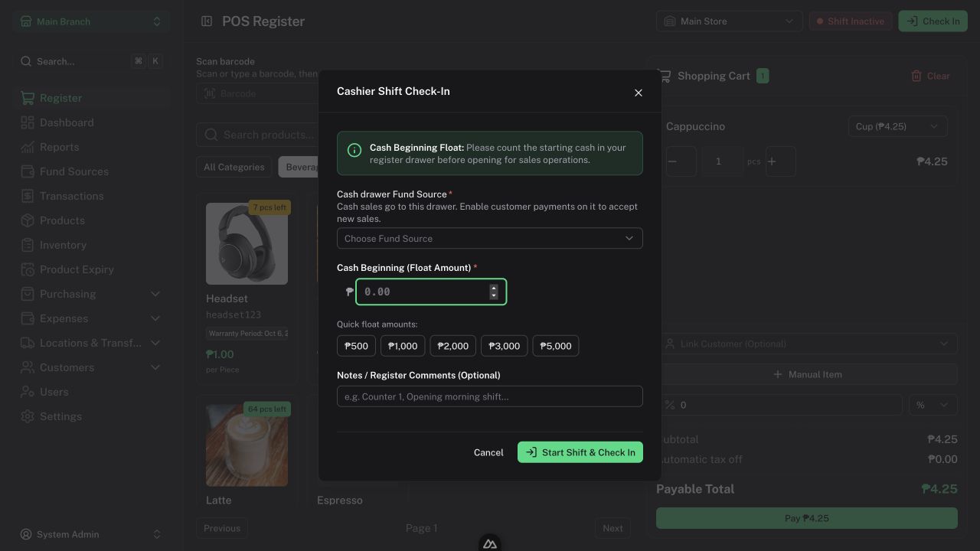Screen dimensions: 980x551
Task: Click the Main Branch store icon
Action: (26, 21)
